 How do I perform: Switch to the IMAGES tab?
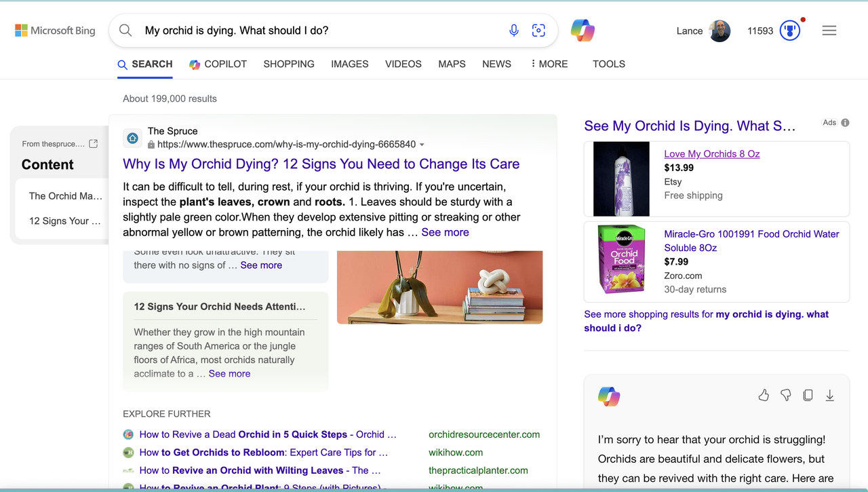point(350,64)
